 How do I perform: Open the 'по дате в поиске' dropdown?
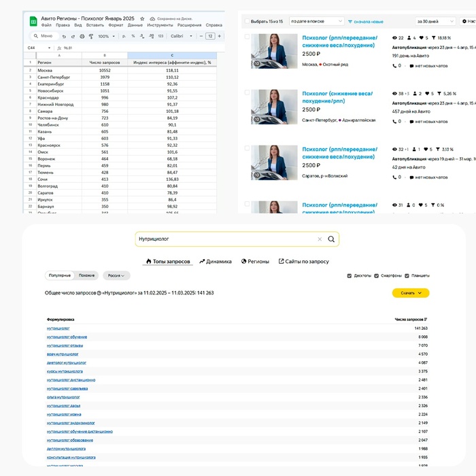316,22
